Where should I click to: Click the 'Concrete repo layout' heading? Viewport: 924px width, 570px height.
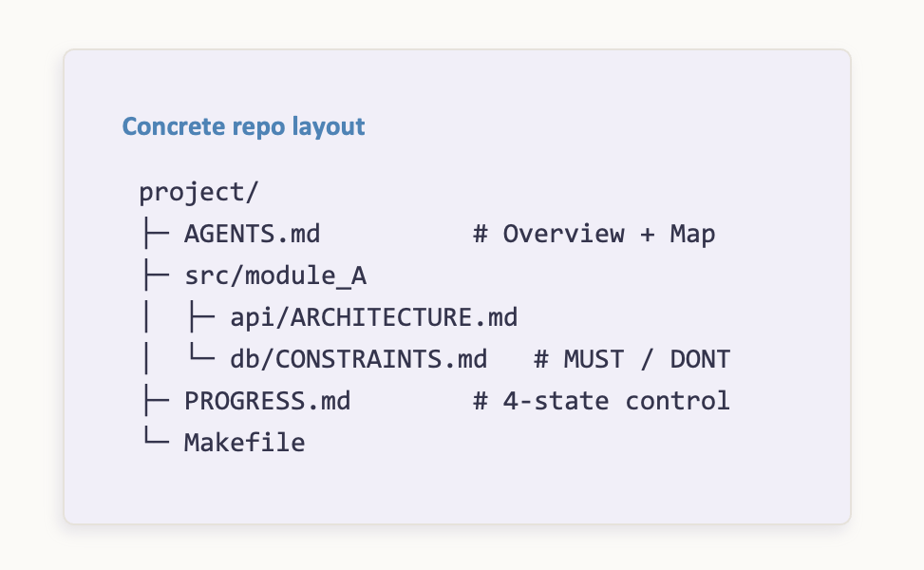[243, 126]
